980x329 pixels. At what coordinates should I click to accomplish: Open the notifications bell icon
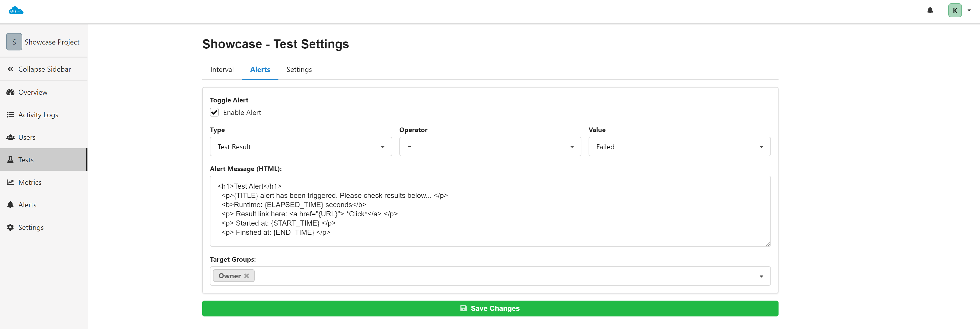(930, 10)
